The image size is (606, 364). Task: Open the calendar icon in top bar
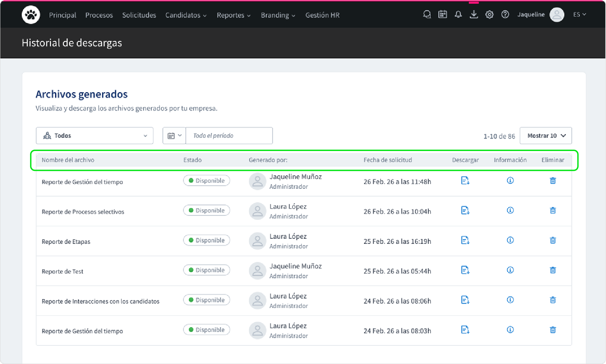click(443, 14)
